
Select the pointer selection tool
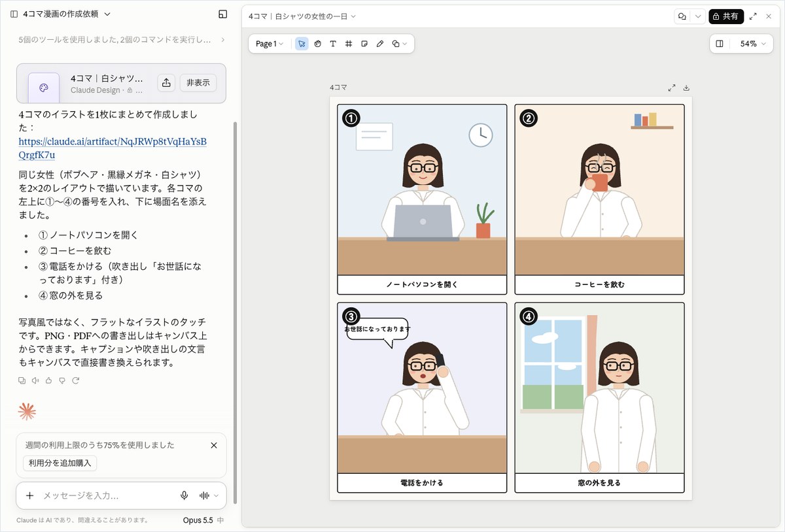pos(302,44)
